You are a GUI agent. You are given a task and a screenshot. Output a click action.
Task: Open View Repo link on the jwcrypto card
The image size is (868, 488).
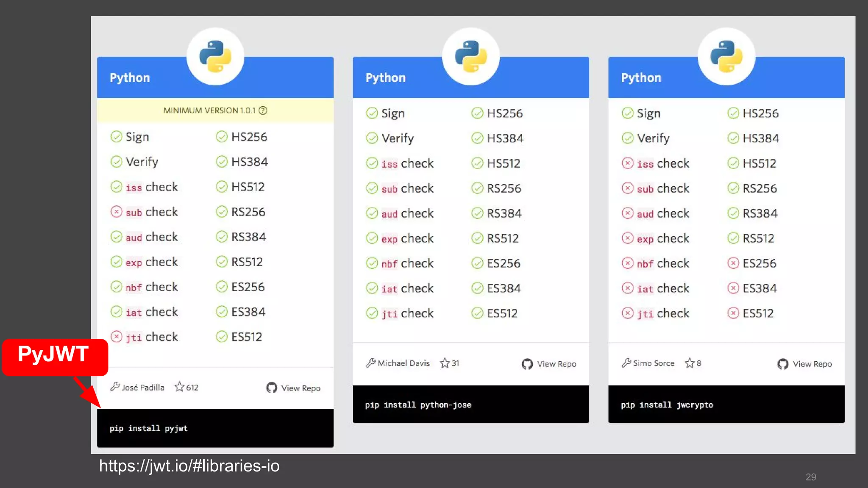point(812,364)
